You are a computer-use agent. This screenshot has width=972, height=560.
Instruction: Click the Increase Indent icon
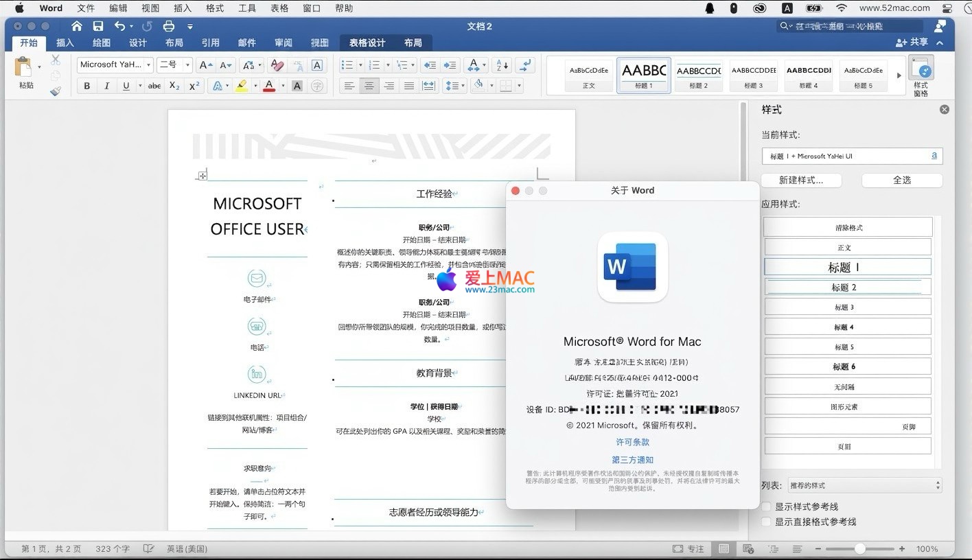[x=450, y=65]
